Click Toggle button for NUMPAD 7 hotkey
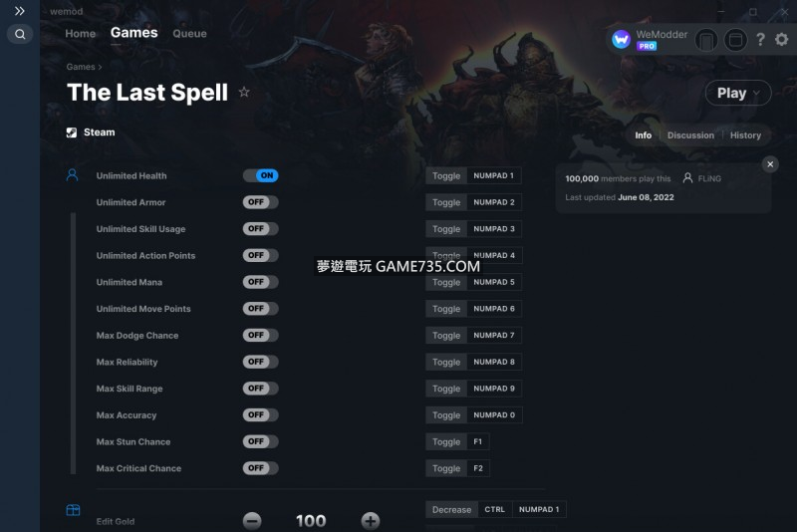 (x=445, y=336)
